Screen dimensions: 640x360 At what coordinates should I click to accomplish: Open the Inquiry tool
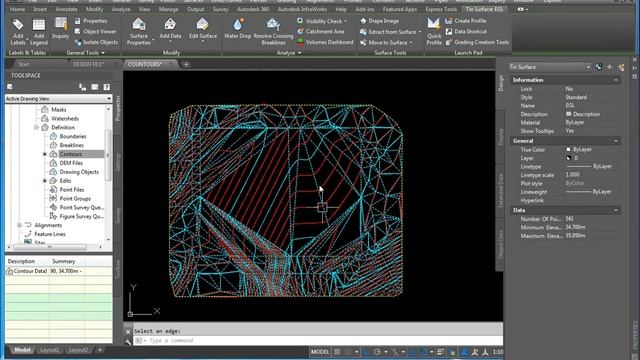60,29
